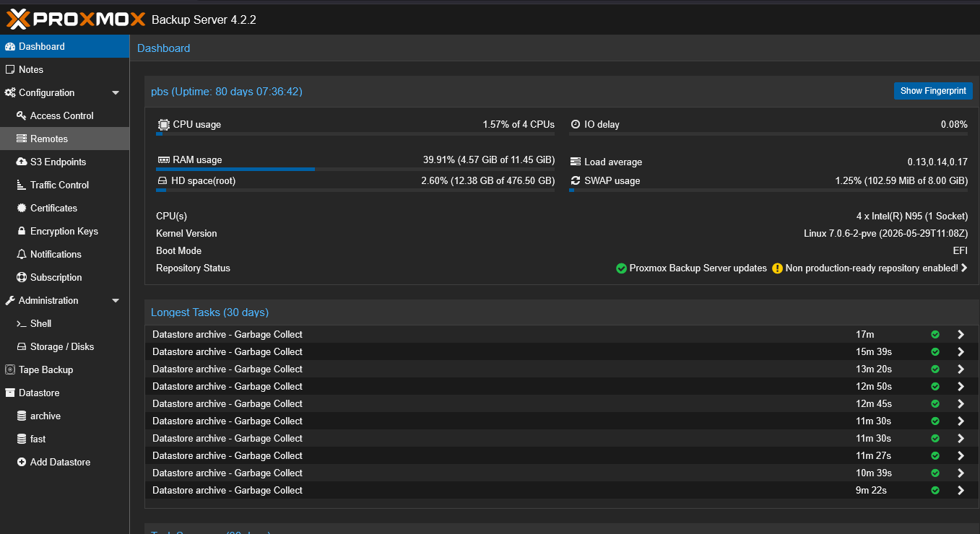Click the status check of 10m 39s task
Viewport: 980px width, 534px height.
pyautogui.click(x=935, y=473)
